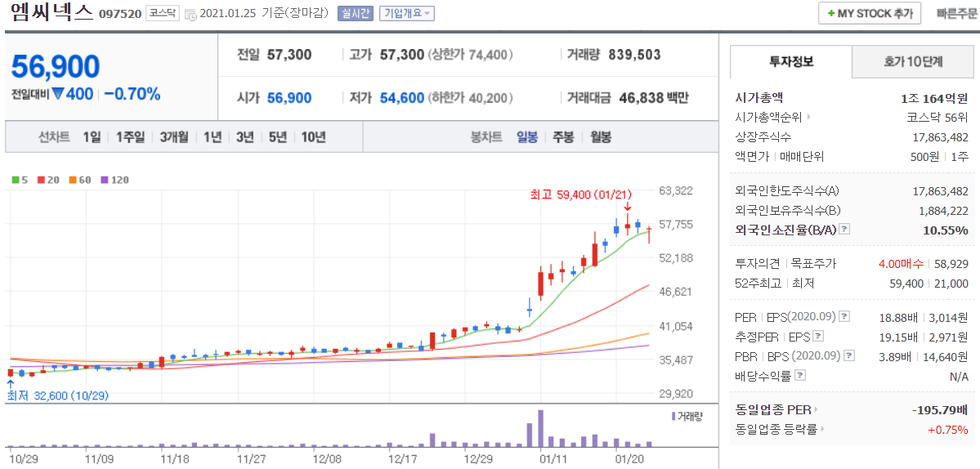Open the 기업개요 dropdown
Screen dimensions: 980x469
[407, 13]
